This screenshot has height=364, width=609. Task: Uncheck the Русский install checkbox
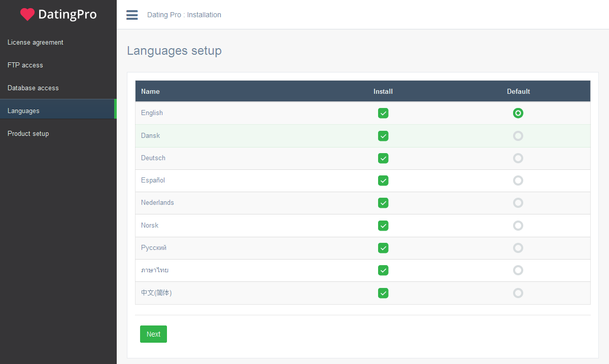[x=383, y=248]
